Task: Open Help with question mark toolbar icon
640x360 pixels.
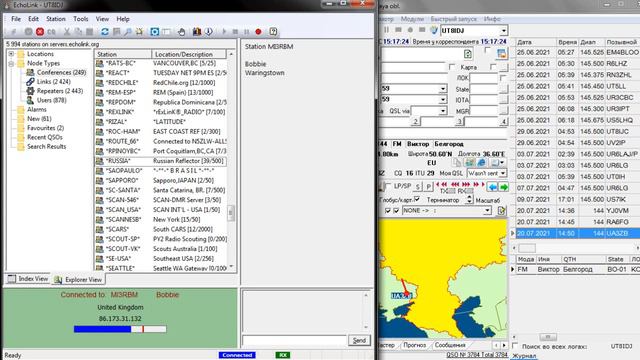Action: click(x=273, y=31)
